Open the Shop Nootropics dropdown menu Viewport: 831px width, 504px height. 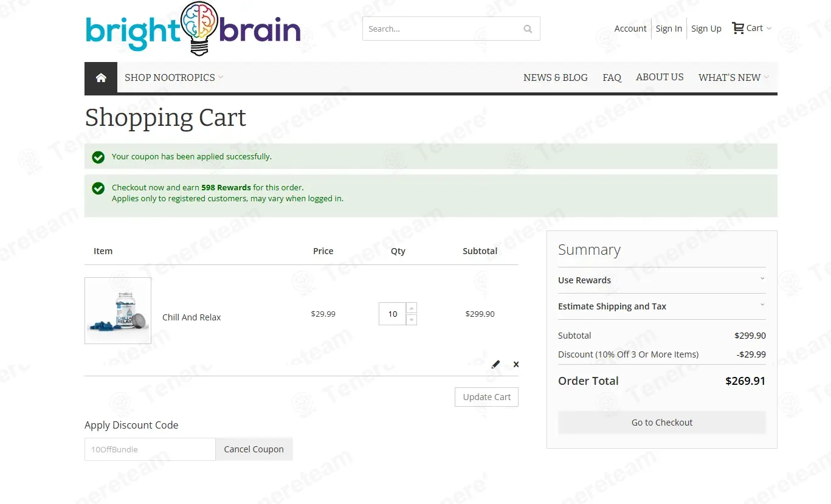click(173, 77)
